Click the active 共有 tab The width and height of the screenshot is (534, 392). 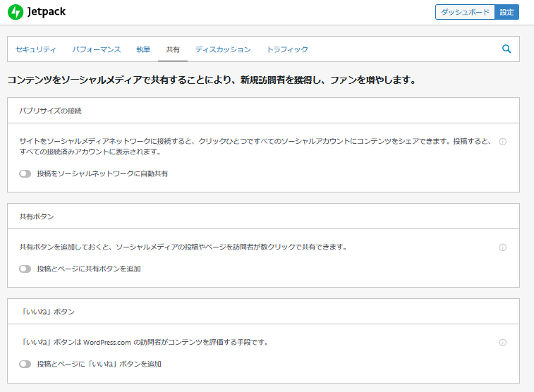173,49
